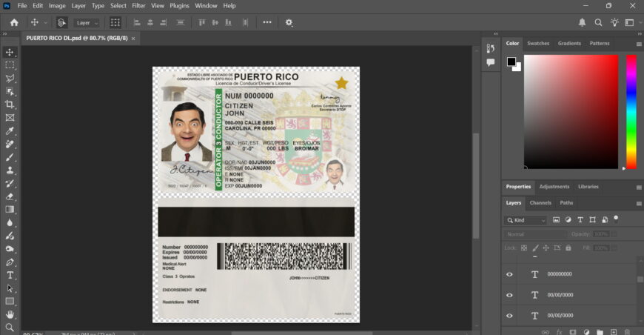Image resolution: width=644 pixels, height=335 pixels.
Task: Select the 000000000 layer name
Action: click(560, 274)
